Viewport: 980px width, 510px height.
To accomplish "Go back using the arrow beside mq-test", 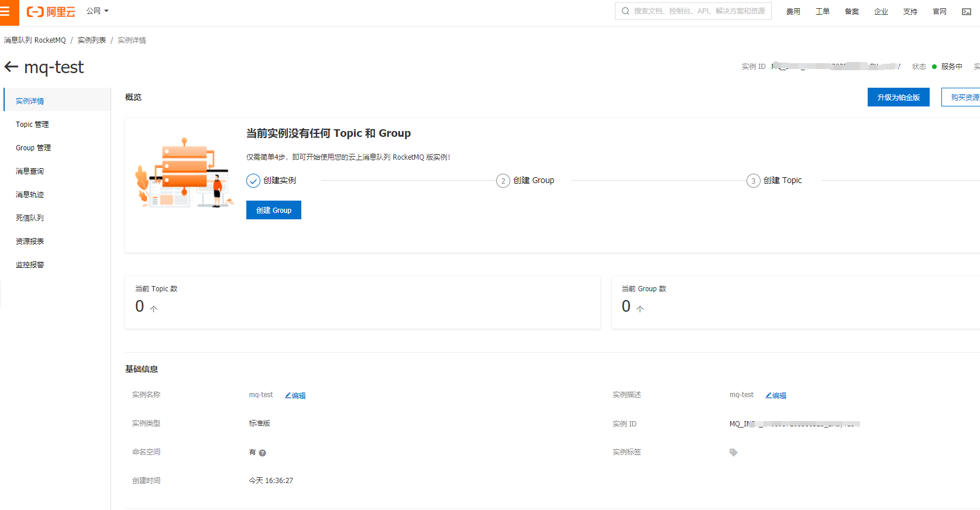I will (11, 67).
